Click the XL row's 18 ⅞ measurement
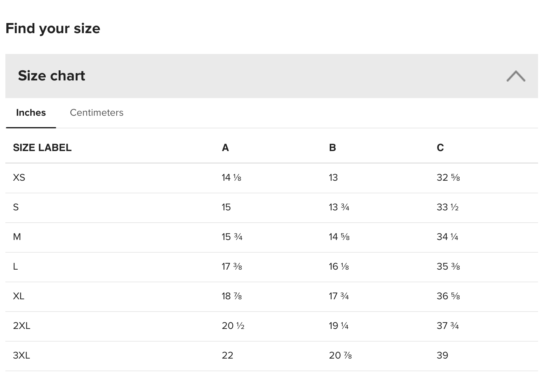This screenshot has height=392, width=545. click(232, 296)
